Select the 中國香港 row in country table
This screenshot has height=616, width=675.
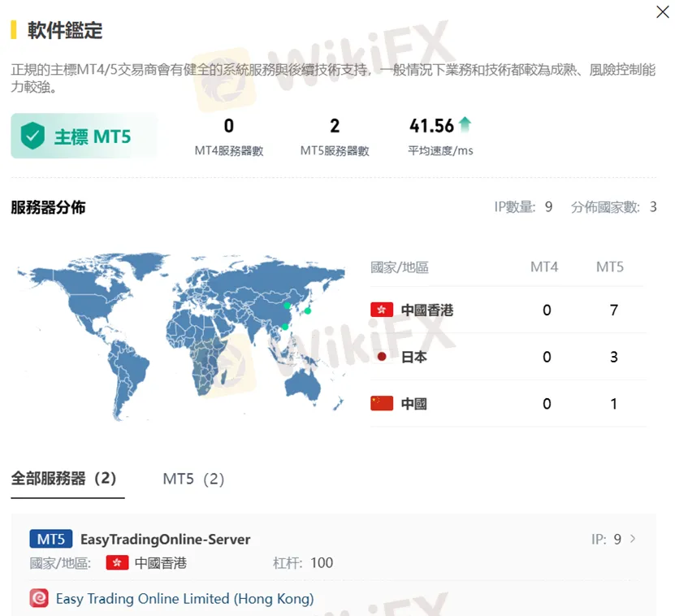[507, 310]
